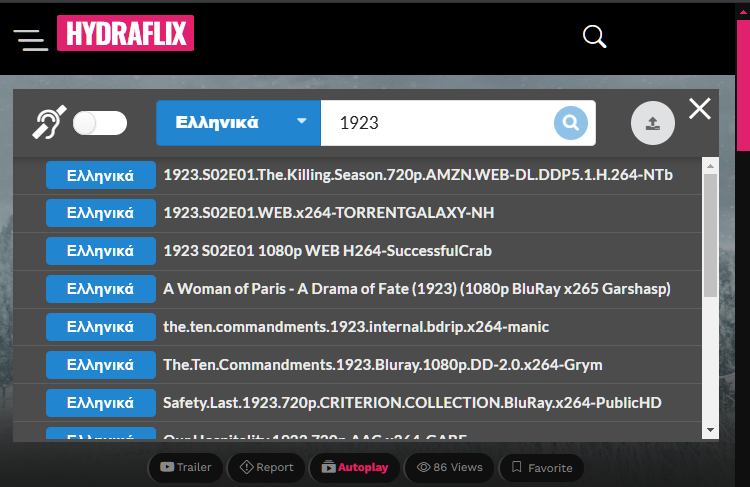This screenshot has width=750, height=487.
Task: Select The.Ten.Commandments.1923.Bluray Grym subtitle
Action: (x=383, y=365)
